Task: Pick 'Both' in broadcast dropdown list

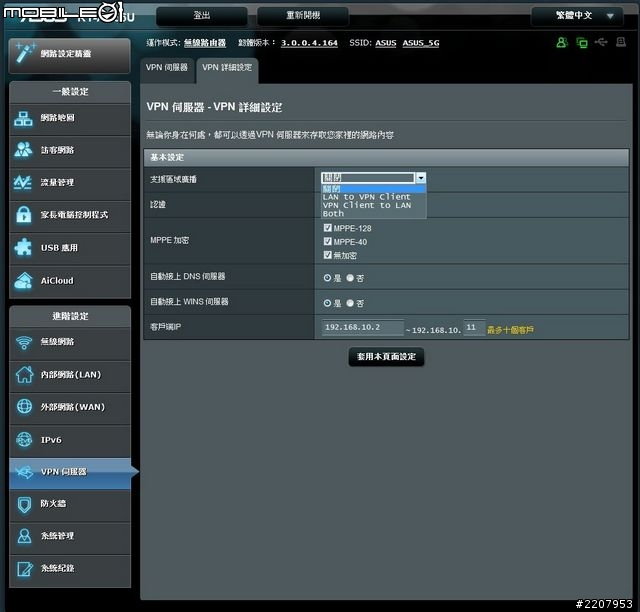Action: 334,213
